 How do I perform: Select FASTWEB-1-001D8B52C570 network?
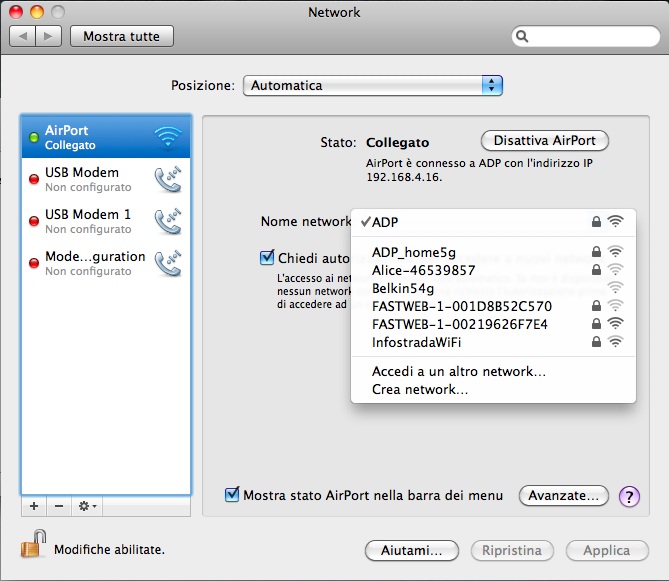tap(493, 306)
